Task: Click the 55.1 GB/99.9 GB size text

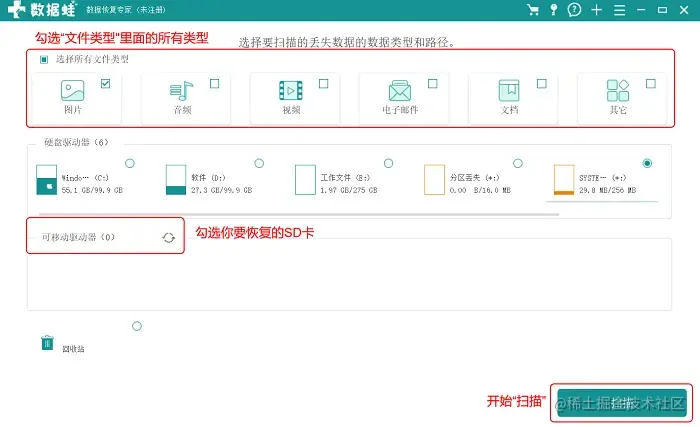Action: point(92,190)
